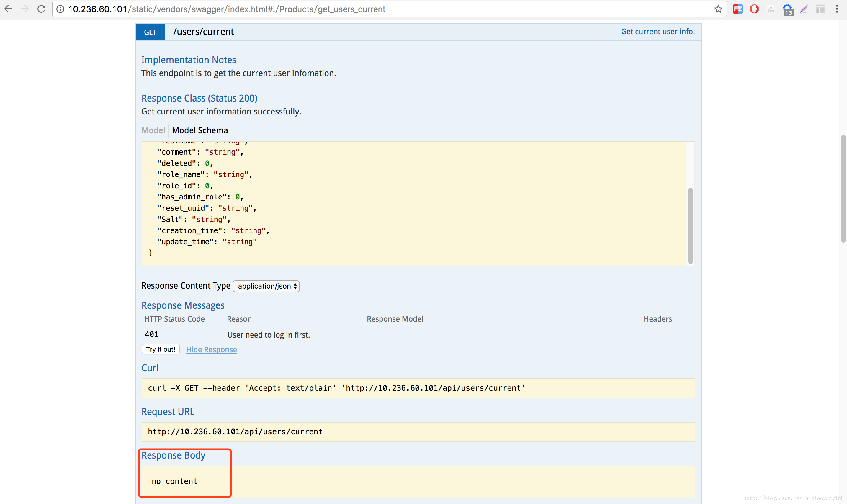Open the Response Content Type dropdown

tap(266, 286)
